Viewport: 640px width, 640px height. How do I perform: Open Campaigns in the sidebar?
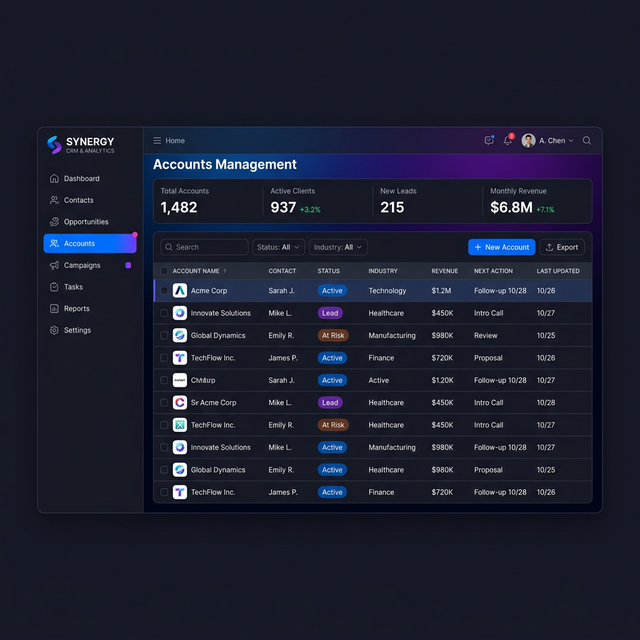point(90,265)
